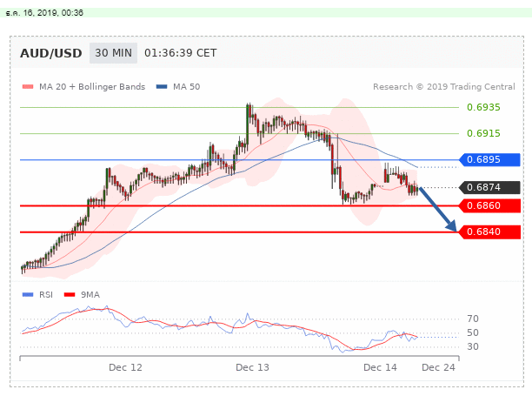Click the 9MA legend label

(x=90, y=294)
